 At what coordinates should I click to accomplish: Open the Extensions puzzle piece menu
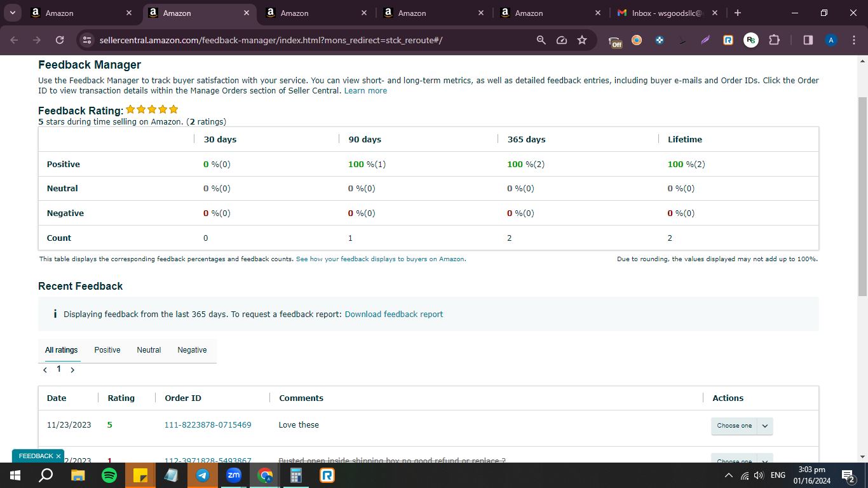click(x=774, y=40)
